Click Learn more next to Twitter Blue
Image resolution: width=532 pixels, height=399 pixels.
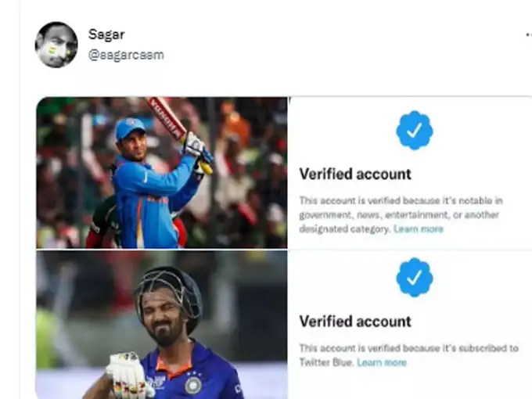coord(382,362)
